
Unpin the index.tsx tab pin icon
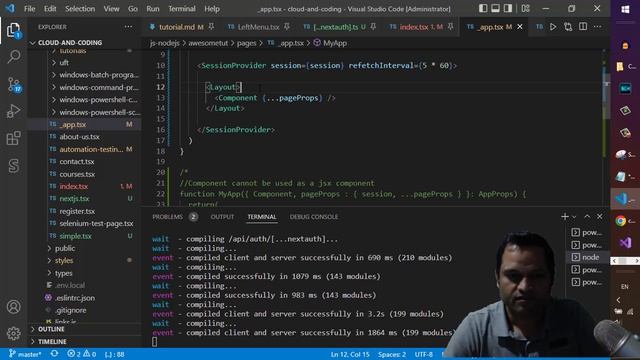(450, 27)
